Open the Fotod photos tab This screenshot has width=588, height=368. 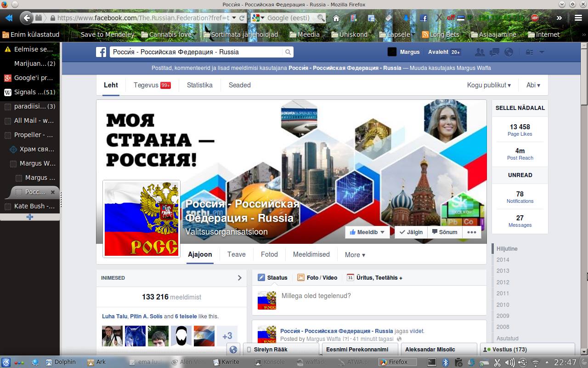pos(269,254)
